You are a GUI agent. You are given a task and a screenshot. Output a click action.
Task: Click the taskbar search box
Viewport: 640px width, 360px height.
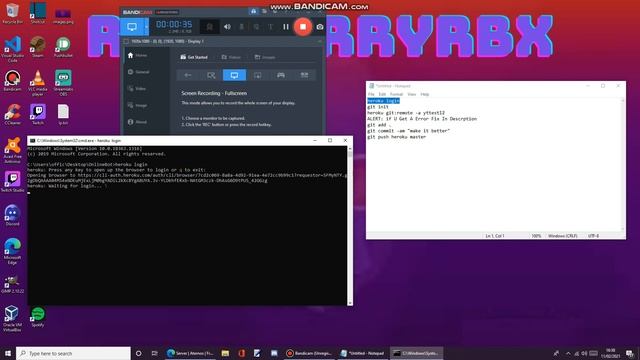(x=73, y=353)
